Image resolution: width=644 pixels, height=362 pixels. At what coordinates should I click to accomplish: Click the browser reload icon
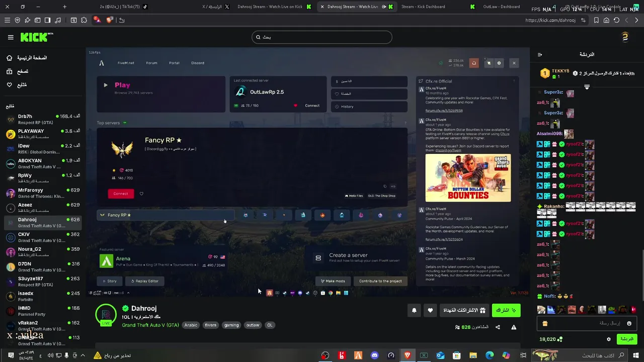616,20
